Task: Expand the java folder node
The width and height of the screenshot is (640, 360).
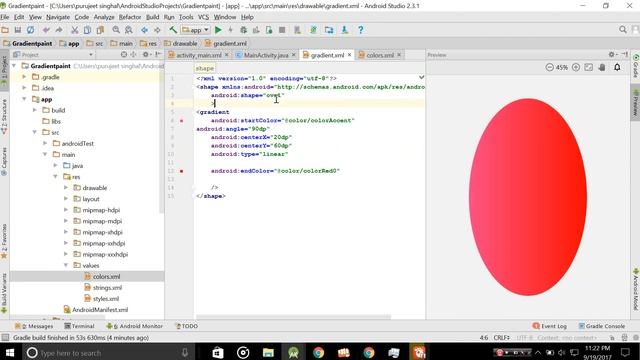Action: click(56, 165)
